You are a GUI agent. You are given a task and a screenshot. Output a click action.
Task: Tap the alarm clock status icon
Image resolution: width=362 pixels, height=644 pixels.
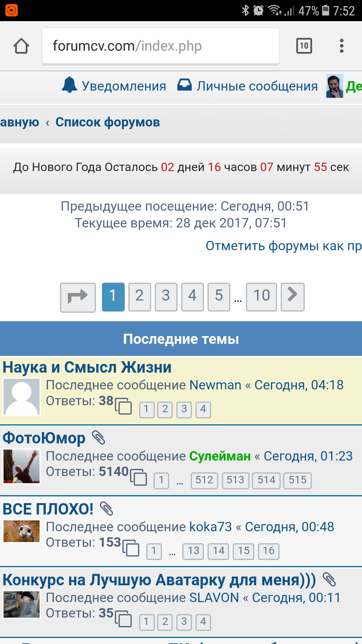[x=258, y=10]
